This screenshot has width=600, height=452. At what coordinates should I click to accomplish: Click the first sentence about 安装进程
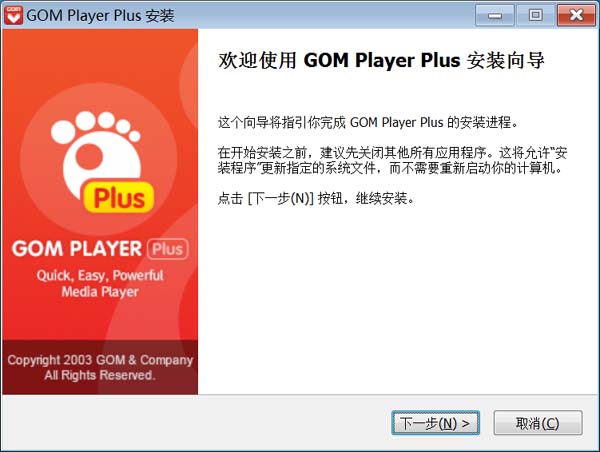click(368, 122)
